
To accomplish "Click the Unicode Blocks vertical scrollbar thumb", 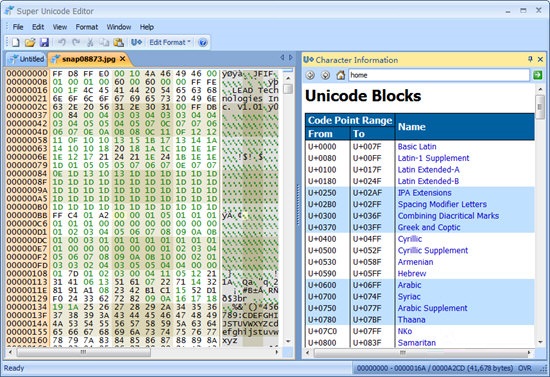I will coord(540,107).
